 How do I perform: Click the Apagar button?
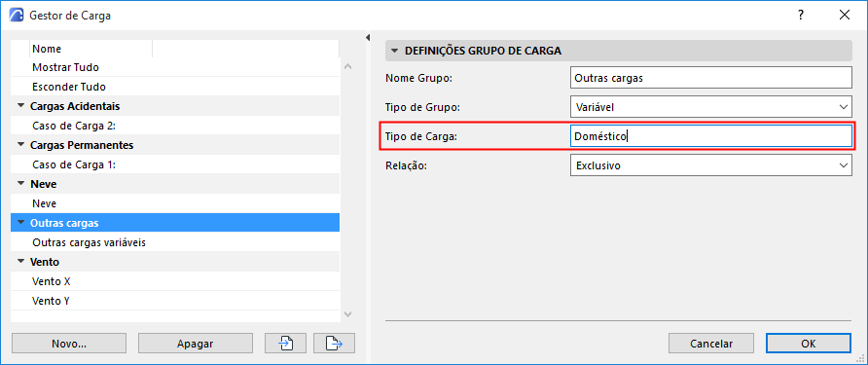pyautogui.click(x=196, y=344)
